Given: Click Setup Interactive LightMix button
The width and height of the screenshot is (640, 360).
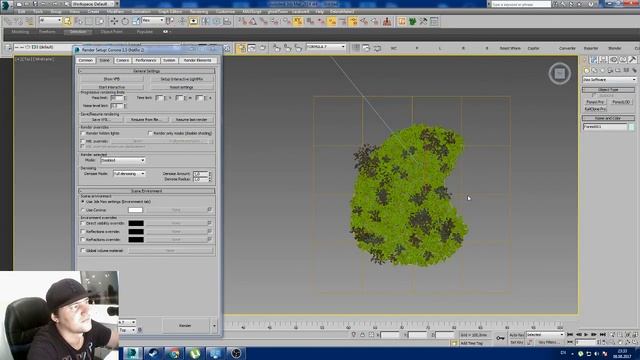Looking at the screenshot, I should coord(181,79).
